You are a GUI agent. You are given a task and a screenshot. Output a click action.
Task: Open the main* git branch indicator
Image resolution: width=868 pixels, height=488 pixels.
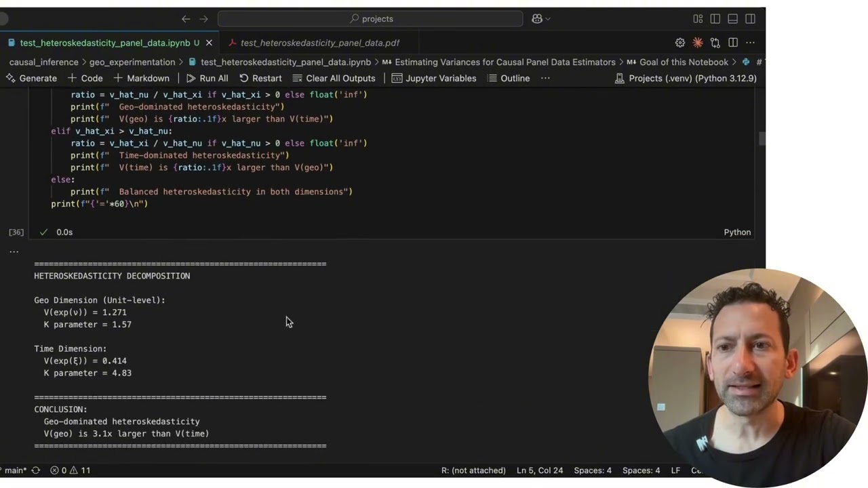click(x=15, y=470)
